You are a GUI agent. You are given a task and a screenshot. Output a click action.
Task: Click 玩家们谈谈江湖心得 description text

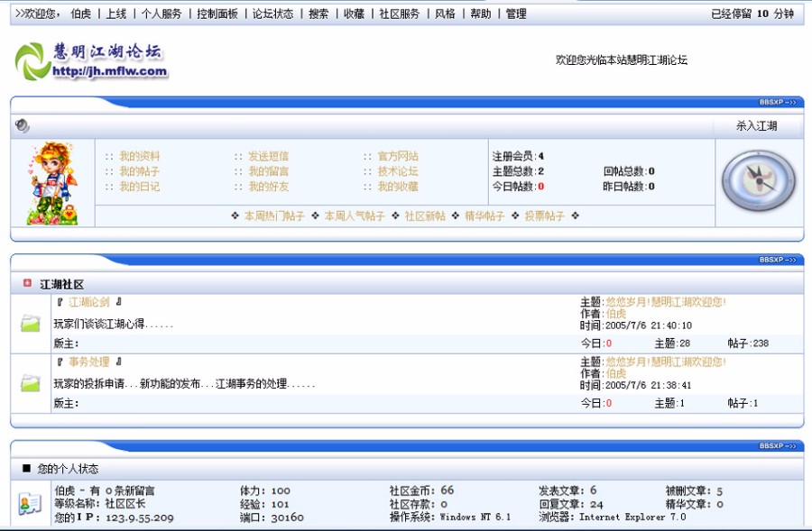click(x=114, y=324)
